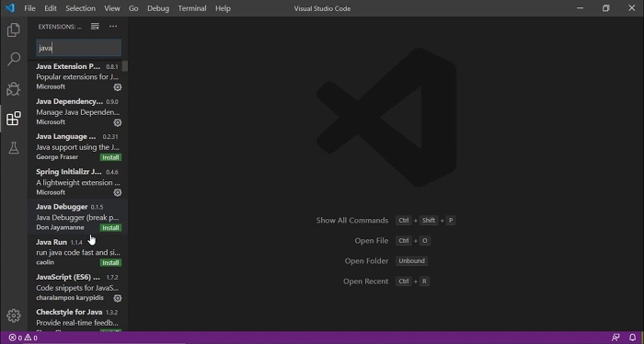
Task: Open the File menu
Action: 29,8
